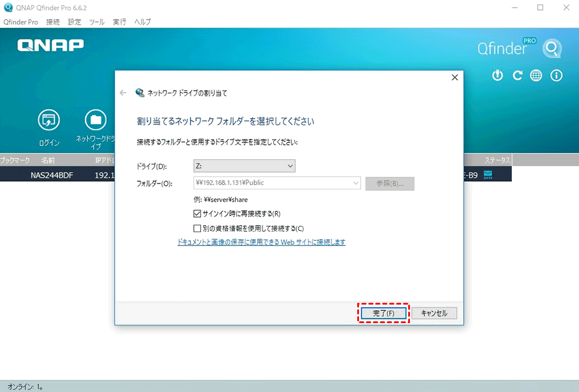
Task: Click the ログイン login icon
Action: pos(49,120)
